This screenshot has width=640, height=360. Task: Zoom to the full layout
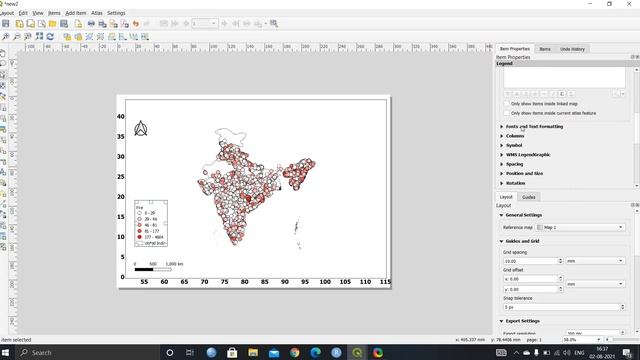tap(39, 37)
